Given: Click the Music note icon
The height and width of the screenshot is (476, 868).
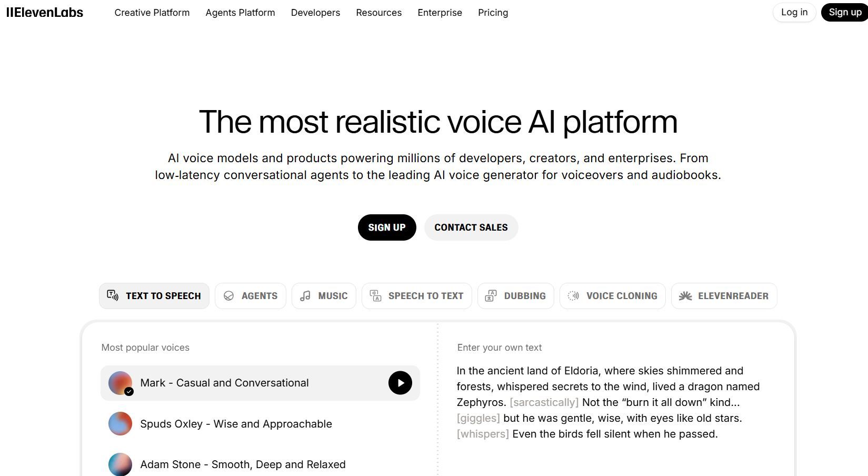Looking at the screenshot, I should [x=305, y=296].
